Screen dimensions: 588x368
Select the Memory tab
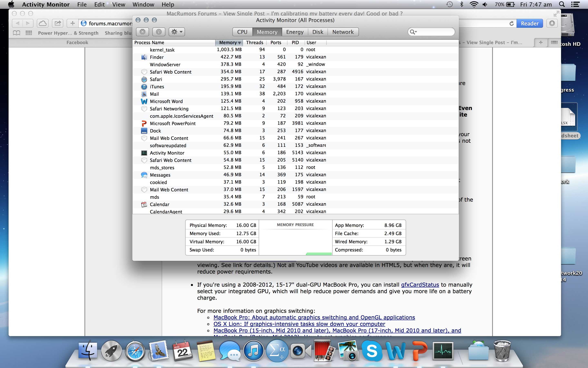[x=267, y=32]
